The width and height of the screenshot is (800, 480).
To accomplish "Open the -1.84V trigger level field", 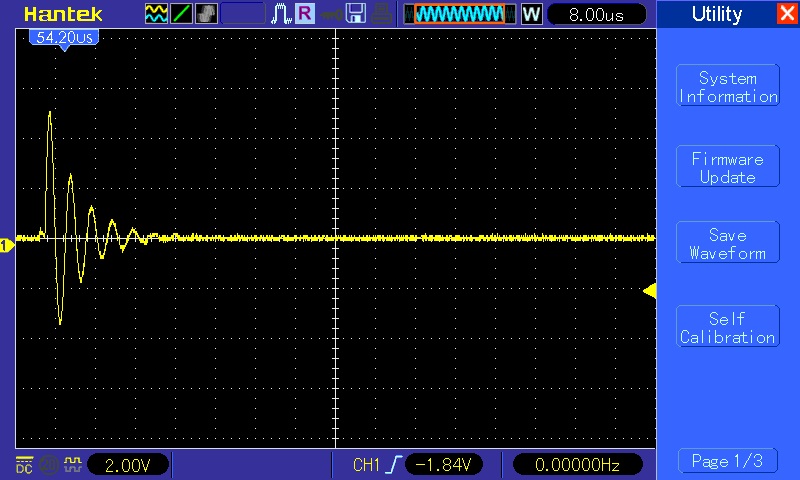I will tap(446, 464).
